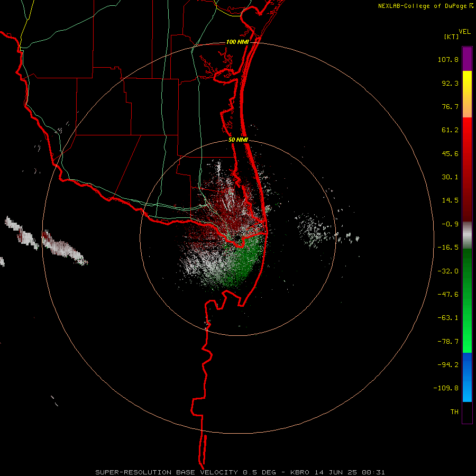Image resolution: width=476 pixels, height=476 pixels.
Task: Click the 14.5 legend value
Action: click(x=450, y=200)
